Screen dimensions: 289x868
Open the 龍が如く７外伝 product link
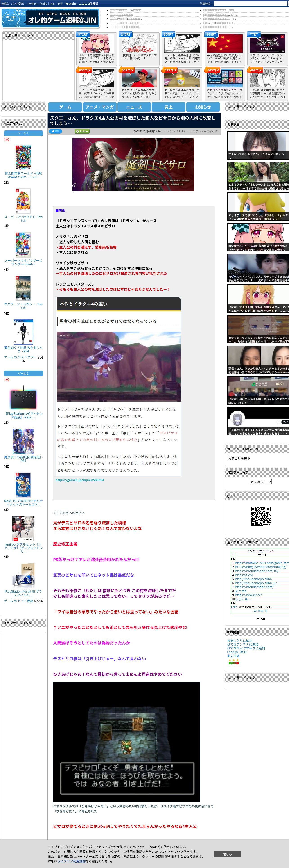click(x=23, y=349)
